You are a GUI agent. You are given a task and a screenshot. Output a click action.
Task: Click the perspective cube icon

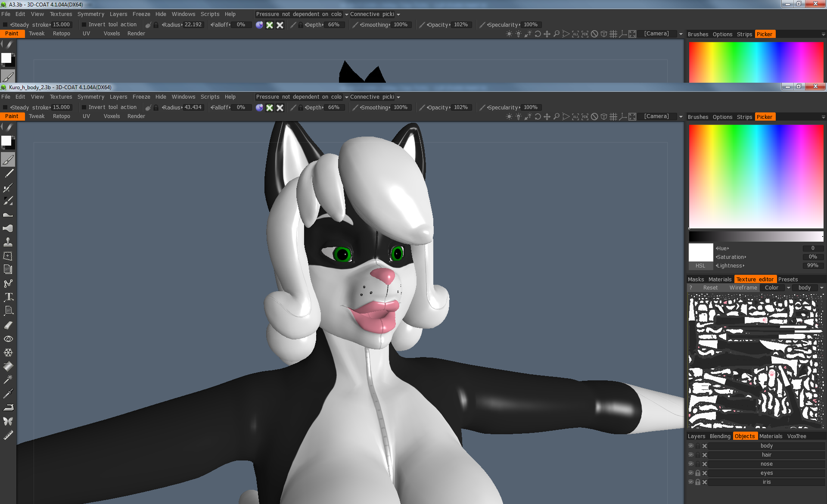(604, 117)
